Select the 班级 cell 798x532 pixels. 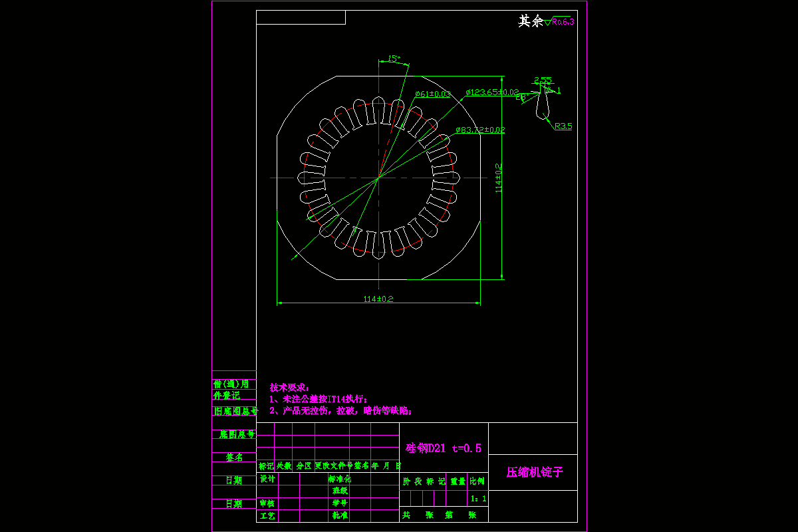coord(340,491)
